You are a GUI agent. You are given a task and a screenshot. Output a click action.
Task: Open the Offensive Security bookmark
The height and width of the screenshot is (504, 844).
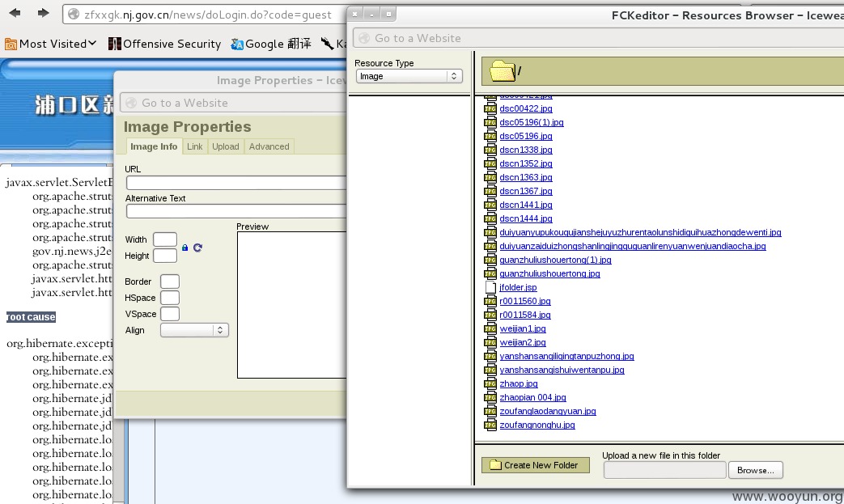pos(165,44)
